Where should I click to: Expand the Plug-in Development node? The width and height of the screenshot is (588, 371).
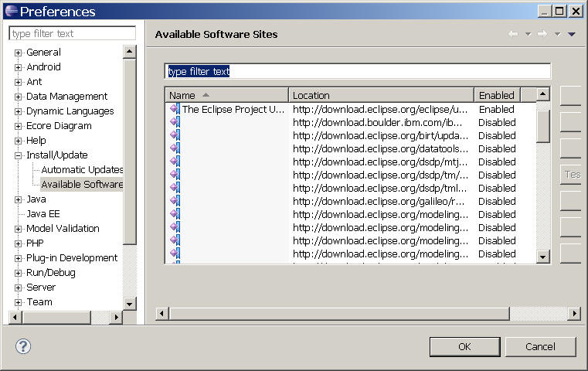tap(18, 258)
